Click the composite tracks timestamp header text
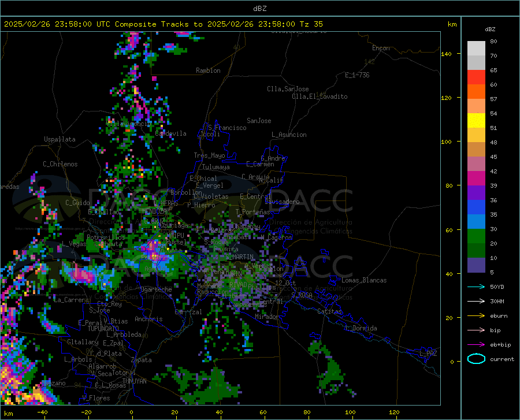This screenshot has height=420, width=520. [163, 24]
